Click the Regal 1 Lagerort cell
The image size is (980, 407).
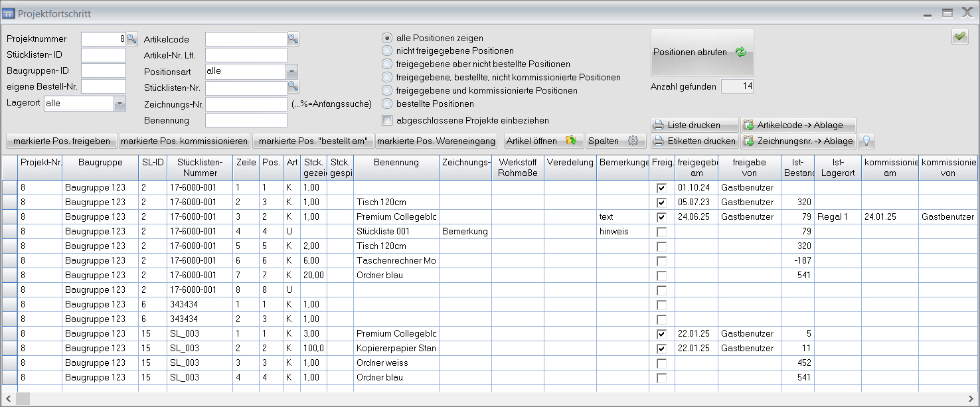[838, 217]
